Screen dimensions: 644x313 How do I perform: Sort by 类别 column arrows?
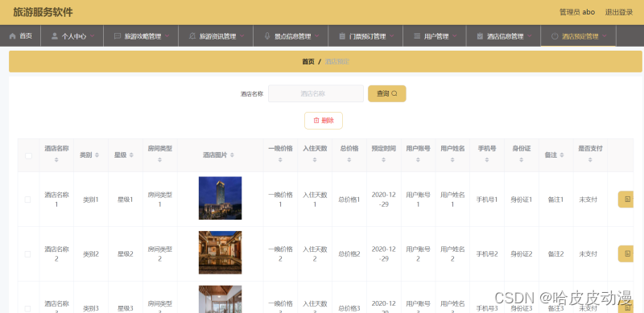pyautogui.click(x=97, y=154)
